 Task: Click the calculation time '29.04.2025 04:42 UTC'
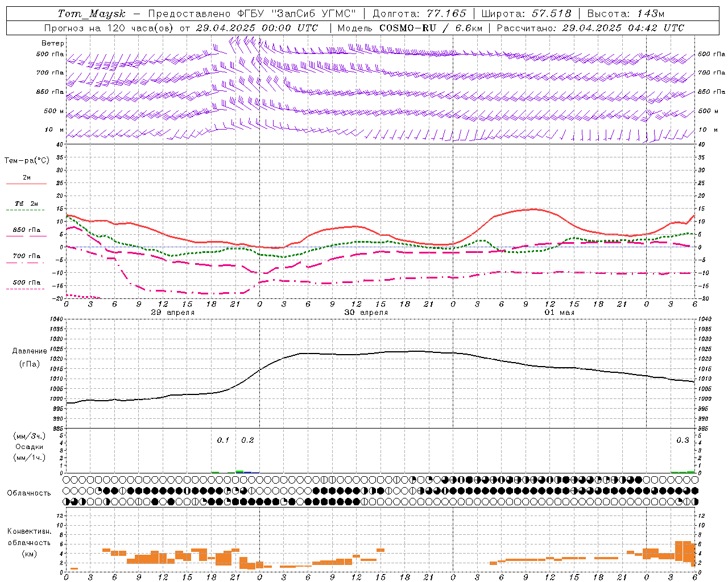(x=623, y=28)
